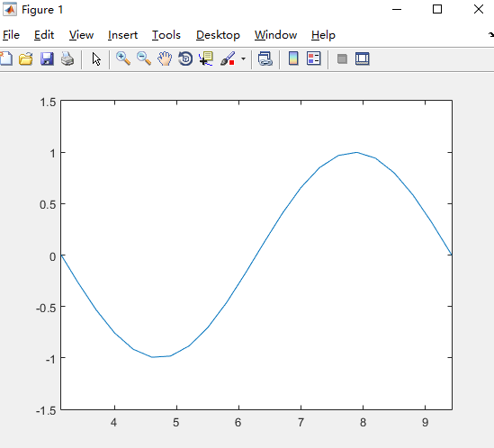Select the Rotate 3D tool
The image size is (494, 448).
185,58
